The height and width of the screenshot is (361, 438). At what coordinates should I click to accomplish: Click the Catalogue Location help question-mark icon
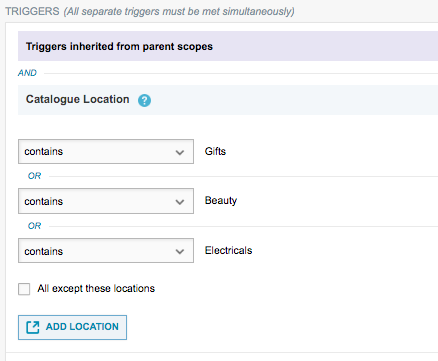(144, 100)
